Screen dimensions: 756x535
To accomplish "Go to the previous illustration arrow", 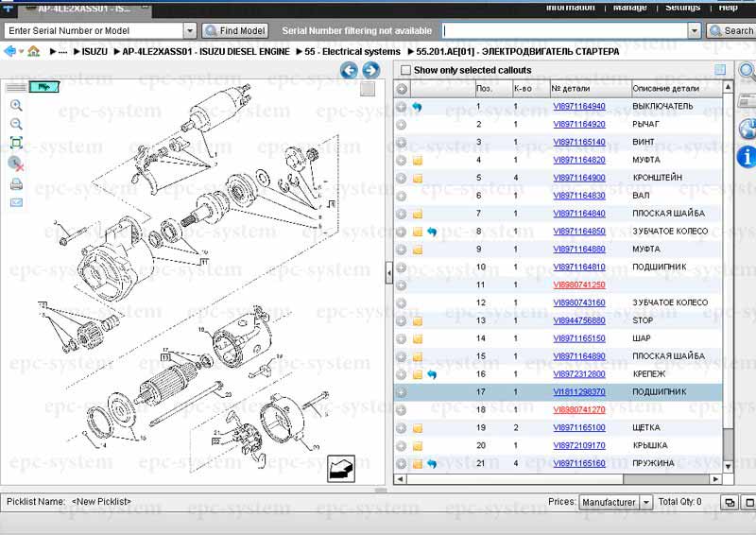I will [349, 70].
